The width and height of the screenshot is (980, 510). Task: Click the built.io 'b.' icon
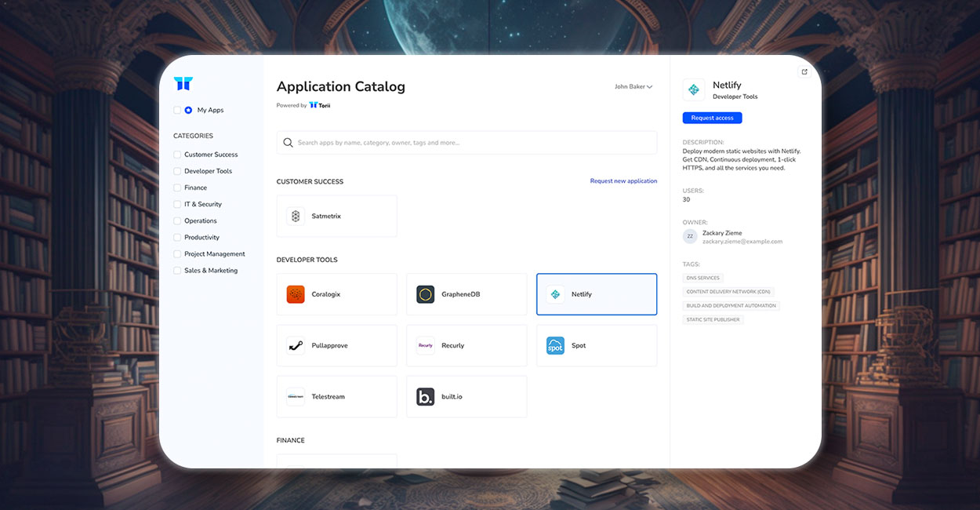(425, 396)
